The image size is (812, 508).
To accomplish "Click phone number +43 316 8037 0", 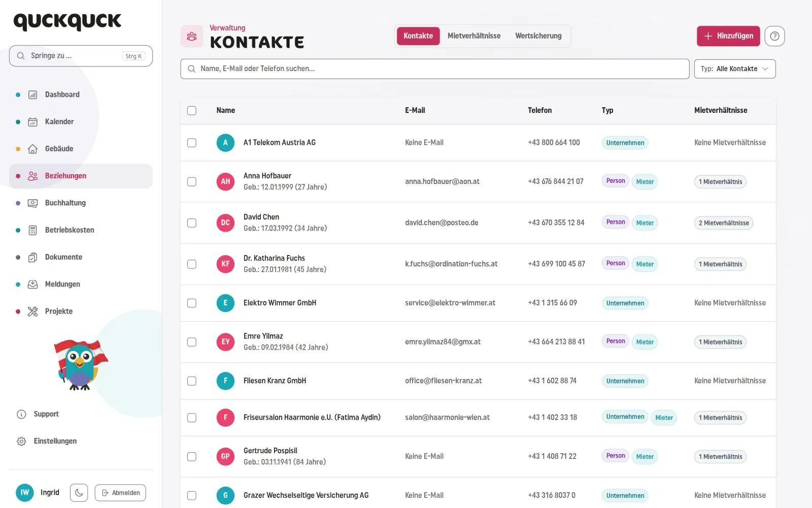I will (552, 495).
